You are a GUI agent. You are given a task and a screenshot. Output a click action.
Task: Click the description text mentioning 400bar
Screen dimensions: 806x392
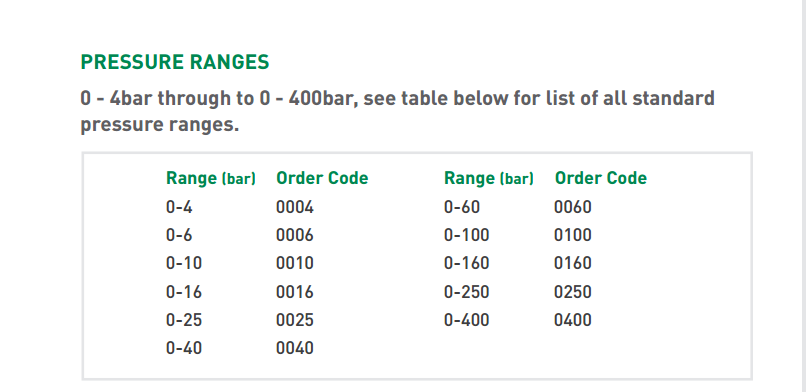[397, 111]
